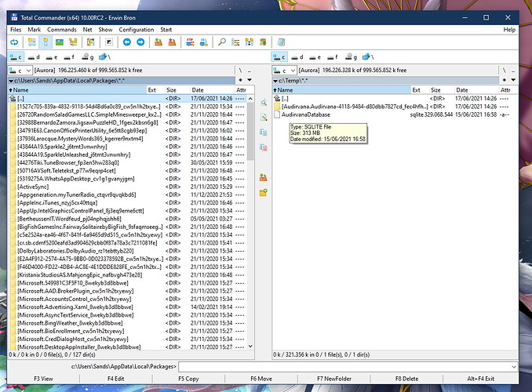Click the F3 View button
Viewport: 532px width, 392px height.
pos(43,379)
